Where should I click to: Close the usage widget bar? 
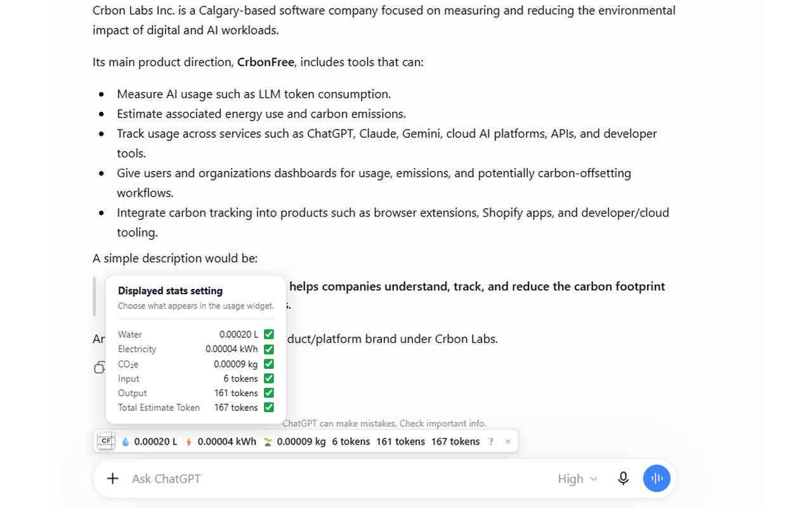click(507, 441)
